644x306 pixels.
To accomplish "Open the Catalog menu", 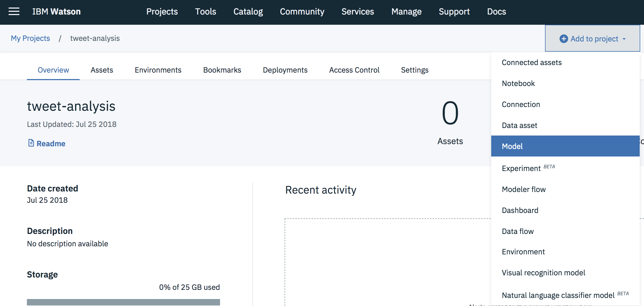I will pyautogui.click(x=248, y=12).
